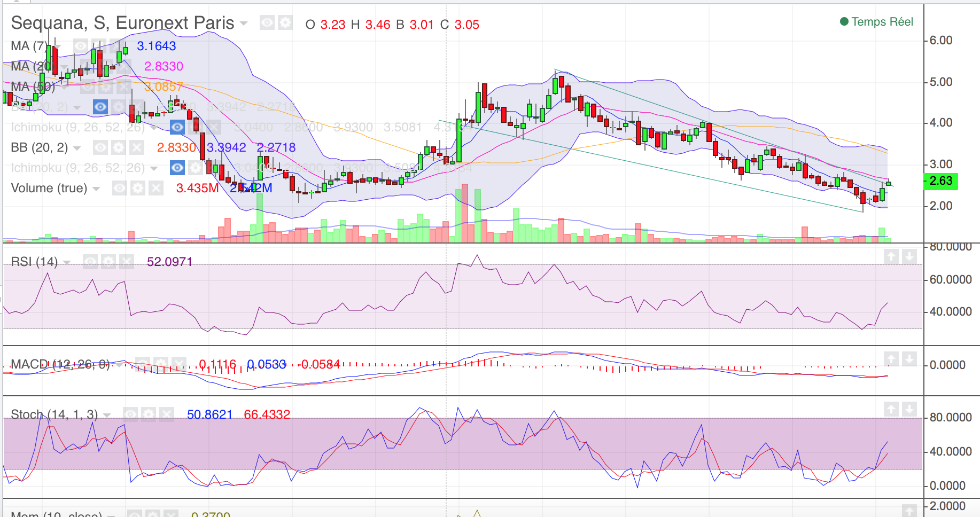Hide the Volume (true) indicator

(x=120, y=188)
